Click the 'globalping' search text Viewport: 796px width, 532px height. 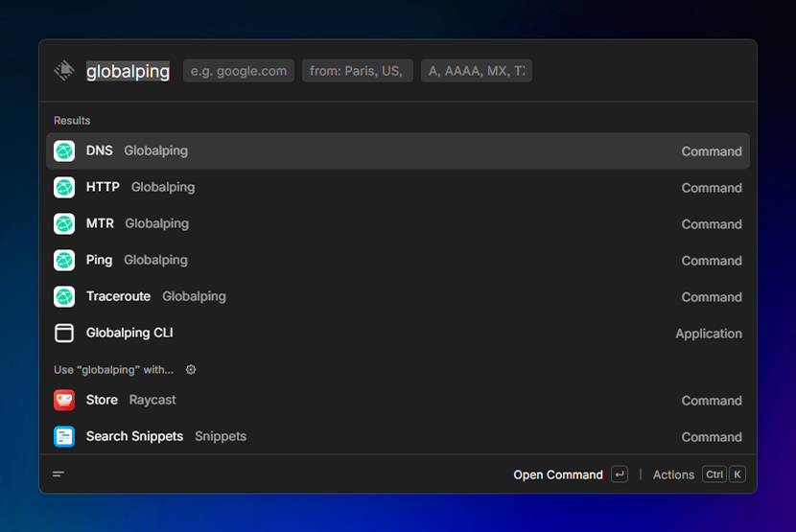(128, 71)
